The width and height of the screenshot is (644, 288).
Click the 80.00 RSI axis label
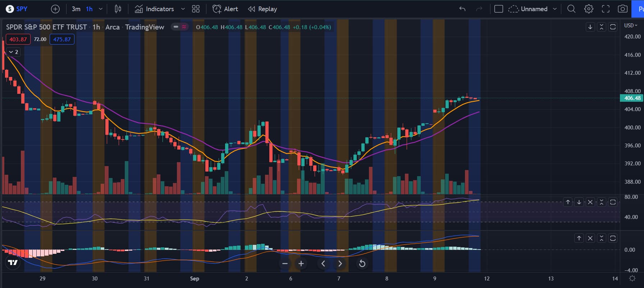(x=631, y=197)
